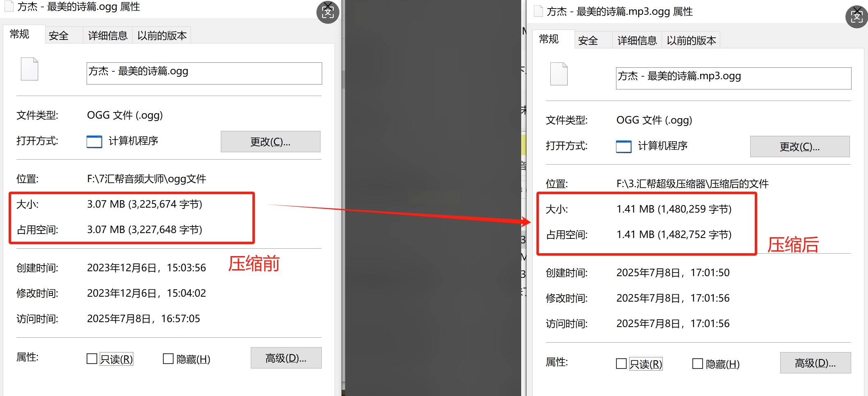Toggle 只读 checkbox in right window
868x396 pixels.
tap(621, 364)
